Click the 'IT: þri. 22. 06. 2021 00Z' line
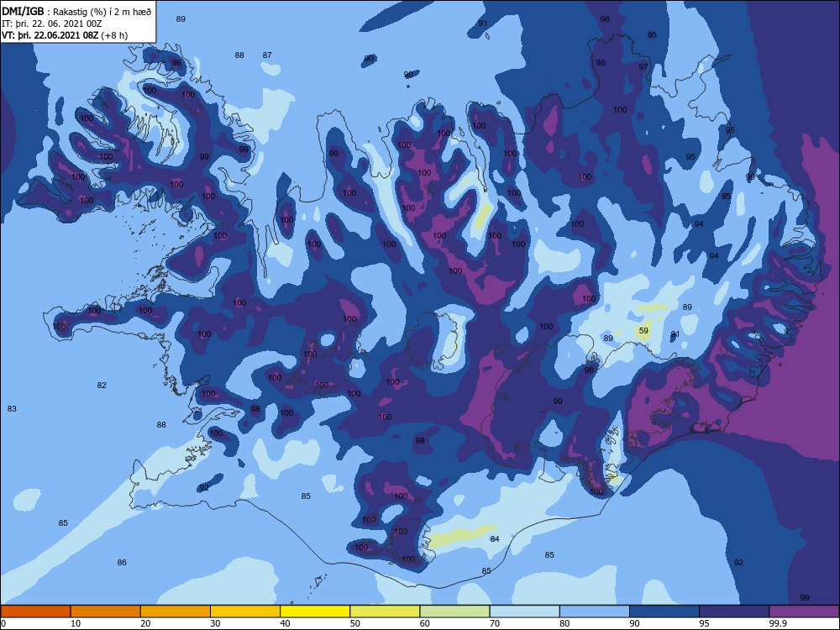The height and width of the screenshot is (630, 840). [x=52, y=24]
